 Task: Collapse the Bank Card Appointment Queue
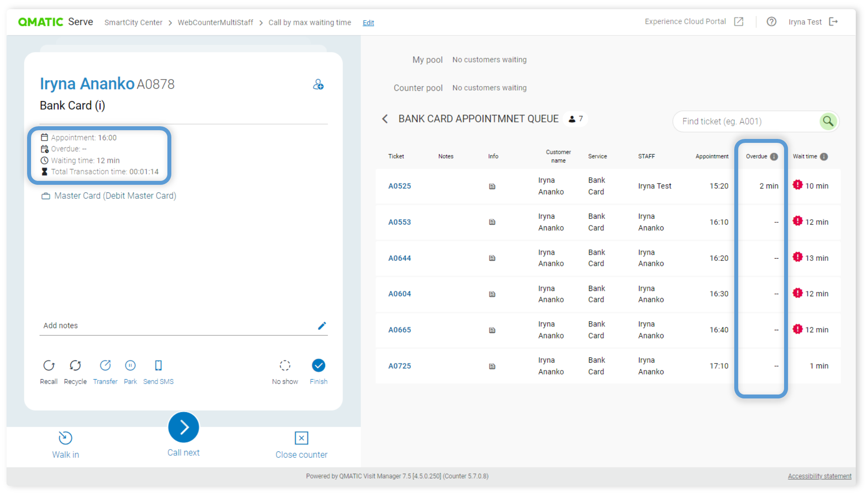click(x=385, y=118)
